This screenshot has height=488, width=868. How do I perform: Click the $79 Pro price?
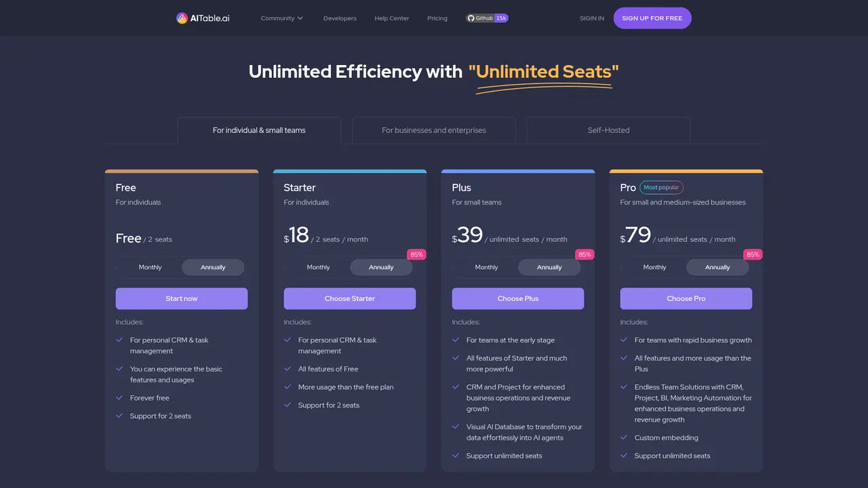(x=635, y=235)
